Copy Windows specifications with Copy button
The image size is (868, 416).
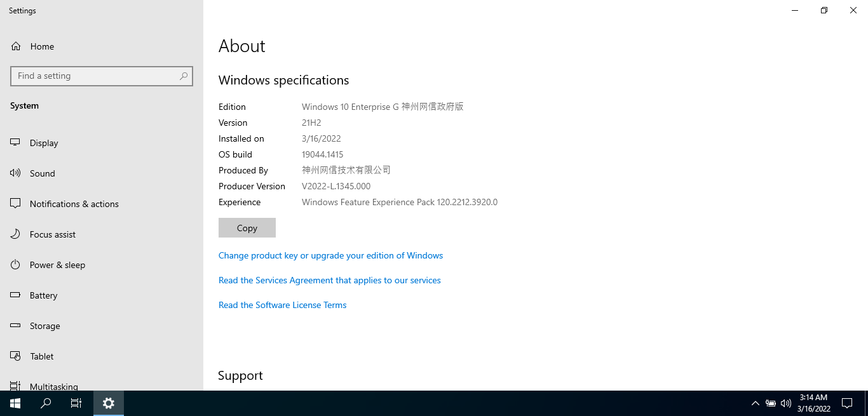pos(247,228)
